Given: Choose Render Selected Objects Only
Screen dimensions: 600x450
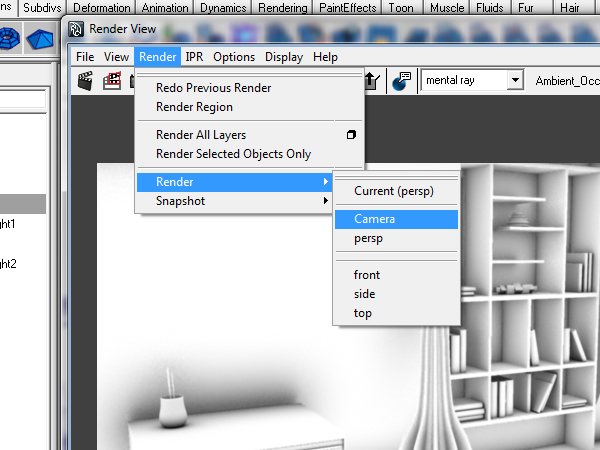Looking at the screenshot, I should tap(249, 154).
